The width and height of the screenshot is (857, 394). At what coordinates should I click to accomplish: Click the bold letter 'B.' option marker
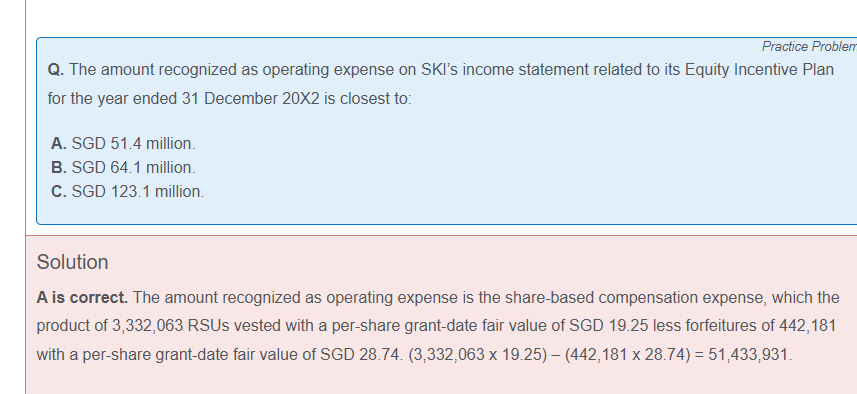click(x=58, y=167)
